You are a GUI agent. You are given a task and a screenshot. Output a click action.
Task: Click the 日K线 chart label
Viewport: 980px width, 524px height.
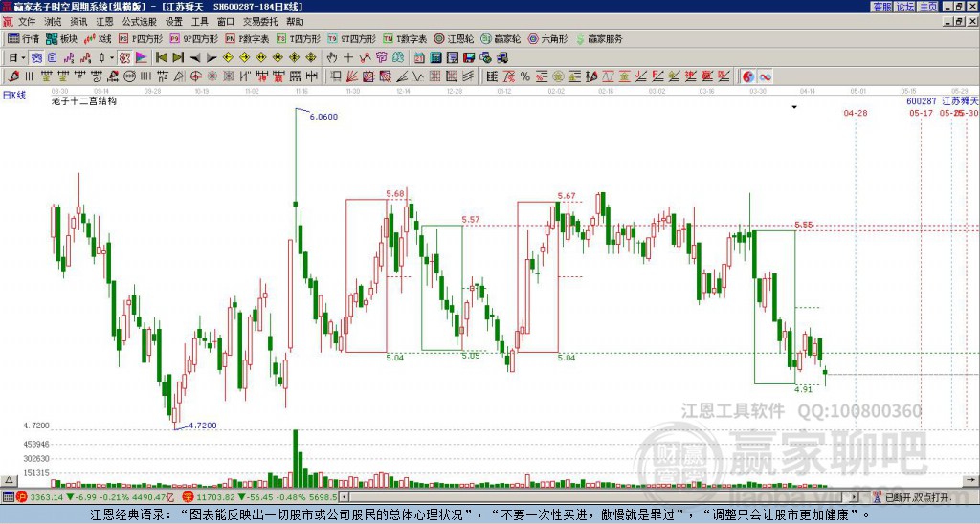[13, 95]
